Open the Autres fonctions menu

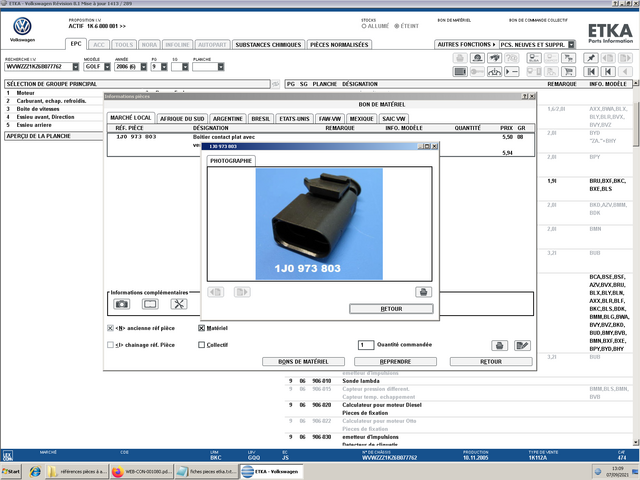coord(466,44)
